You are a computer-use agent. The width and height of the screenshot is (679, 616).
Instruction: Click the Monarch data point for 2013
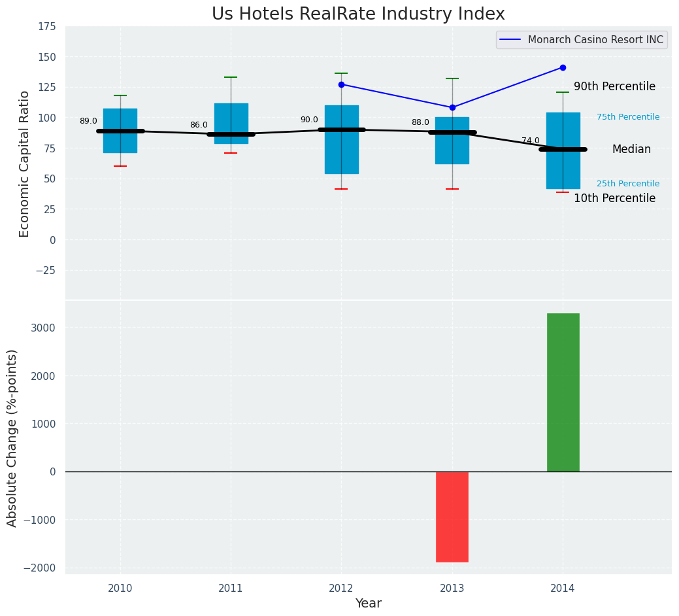click(452, 107)
